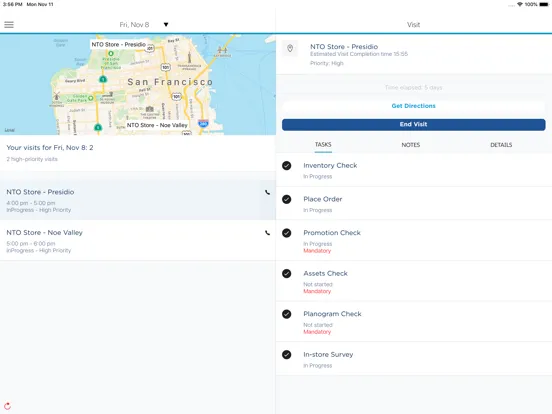Toggle the Planogram Check task checkmark
Image resolution: width=552 pixels, height=414 pixels.
[287, 314]
